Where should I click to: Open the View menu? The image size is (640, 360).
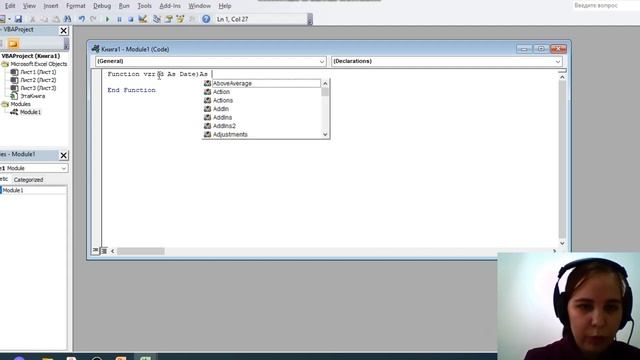(x=29, y=6)
